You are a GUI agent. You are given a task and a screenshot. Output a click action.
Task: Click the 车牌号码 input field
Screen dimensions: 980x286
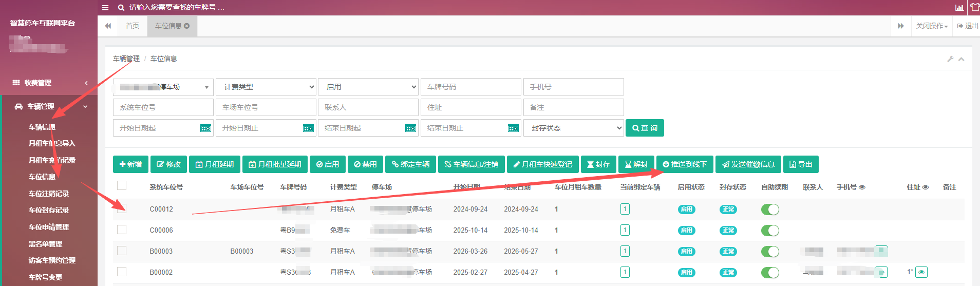point(471,87)
